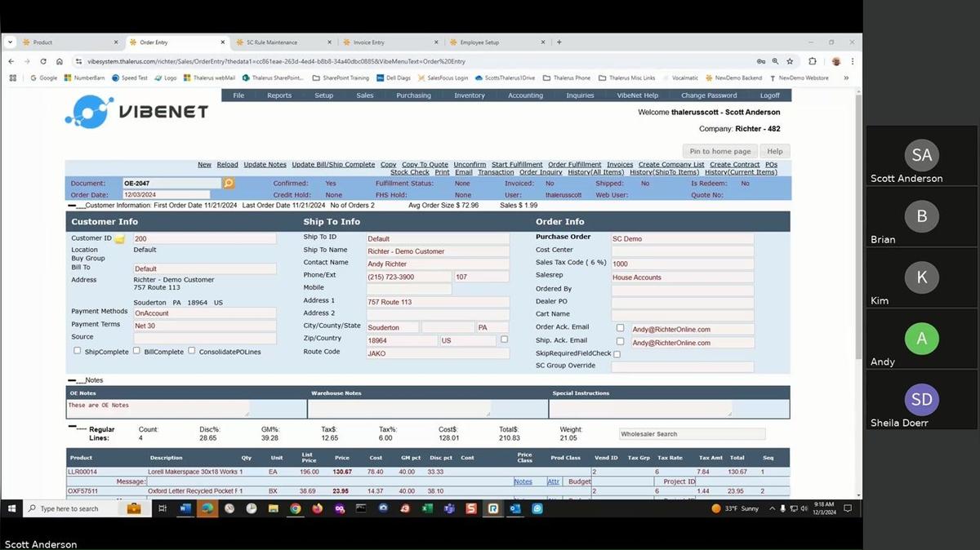Screen dimensions: 980x550
Task: Click the browser home icon
Action: point(60,61)
